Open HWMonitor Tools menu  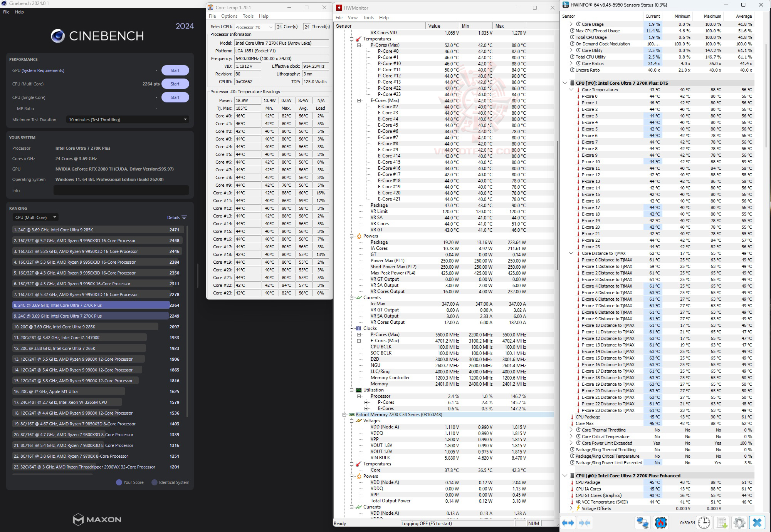(368, 18)
